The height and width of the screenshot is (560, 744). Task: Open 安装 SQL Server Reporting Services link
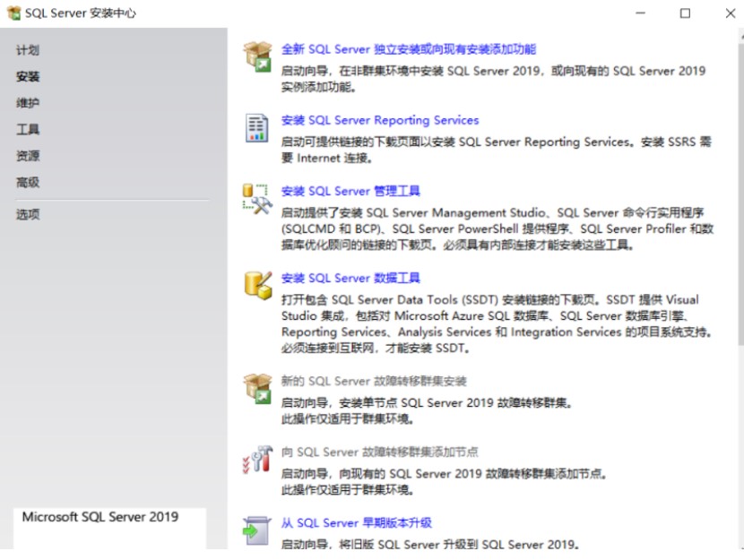pos(380,120)
